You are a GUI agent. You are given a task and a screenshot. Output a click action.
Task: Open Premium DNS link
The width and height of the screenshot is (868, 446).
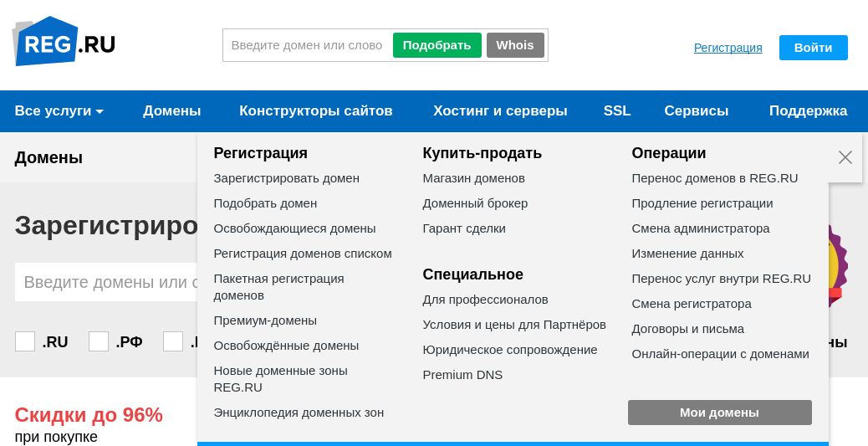coord(462,375)
